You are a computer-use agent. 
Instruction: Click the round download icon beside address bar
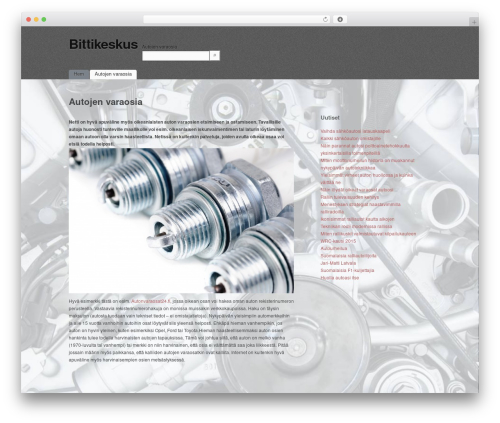[340, 19]
